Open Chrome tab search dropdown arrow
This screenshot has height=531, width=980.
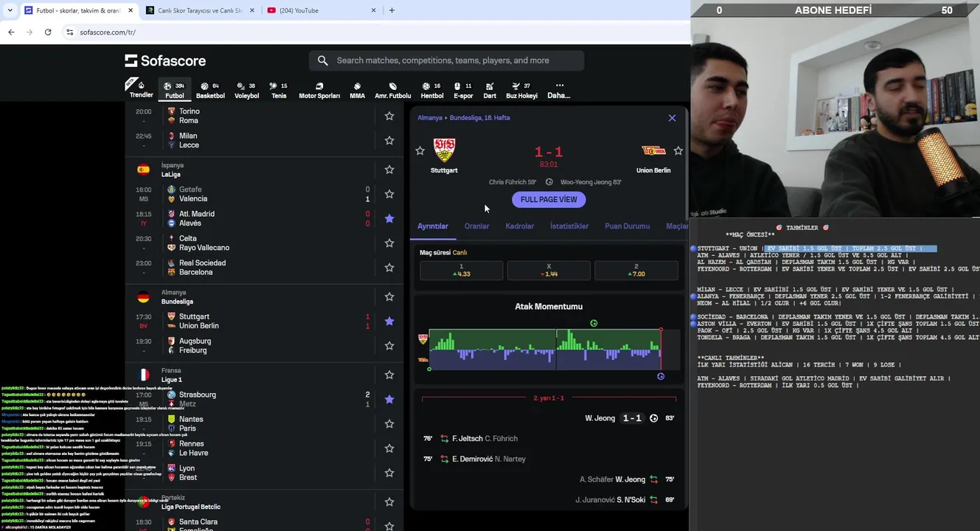tap(10, 10)
